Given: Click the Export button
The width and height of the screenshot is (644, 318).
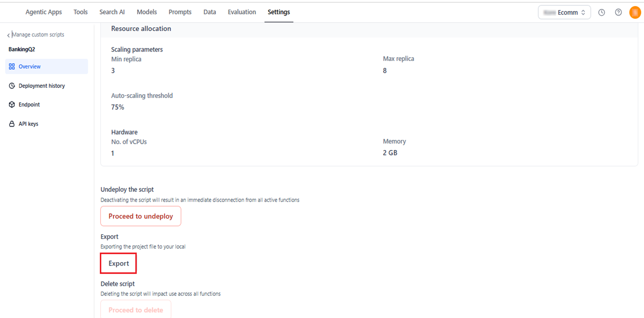Looking at the screenshot, I should (x=119, y=263).
